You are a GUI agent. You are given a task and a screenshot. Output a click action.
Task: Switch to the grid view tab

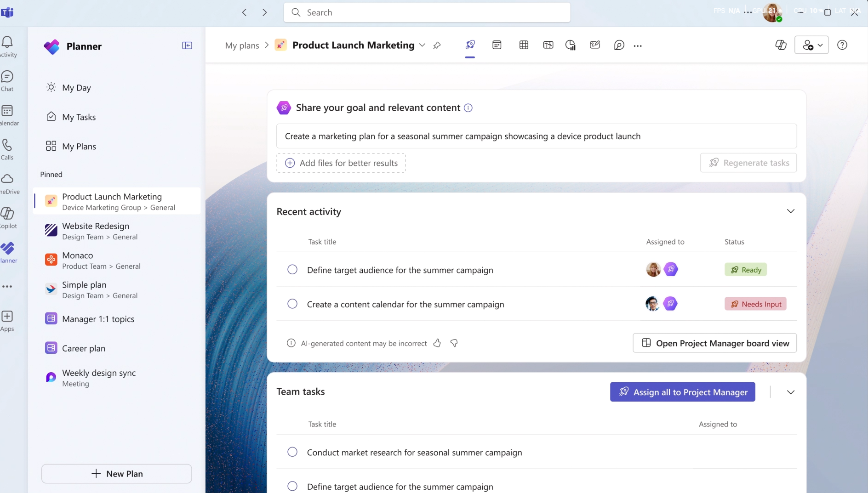(x=524, y=45)
